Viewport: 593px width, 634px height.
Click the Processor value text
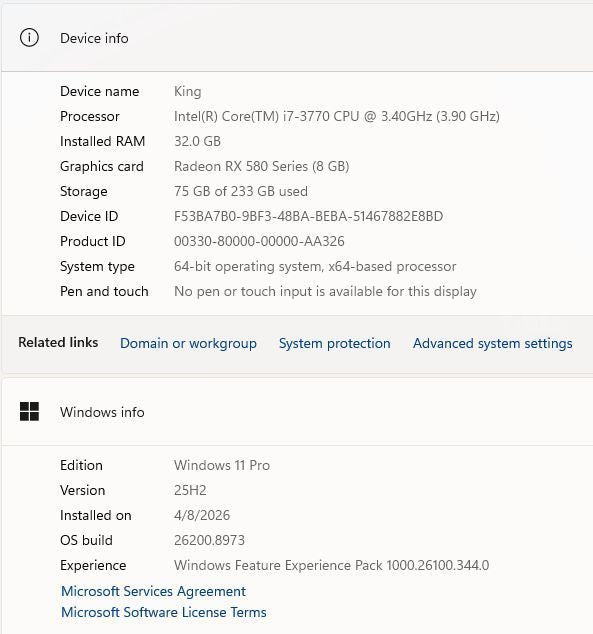point(337,116)
